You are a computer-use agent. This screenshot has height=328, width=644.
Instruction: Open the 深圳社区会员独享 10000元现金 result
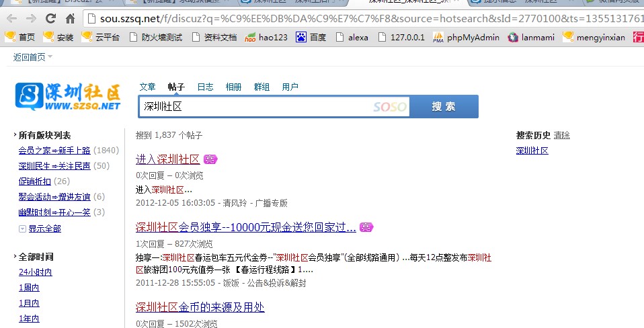tap(245, 227)
